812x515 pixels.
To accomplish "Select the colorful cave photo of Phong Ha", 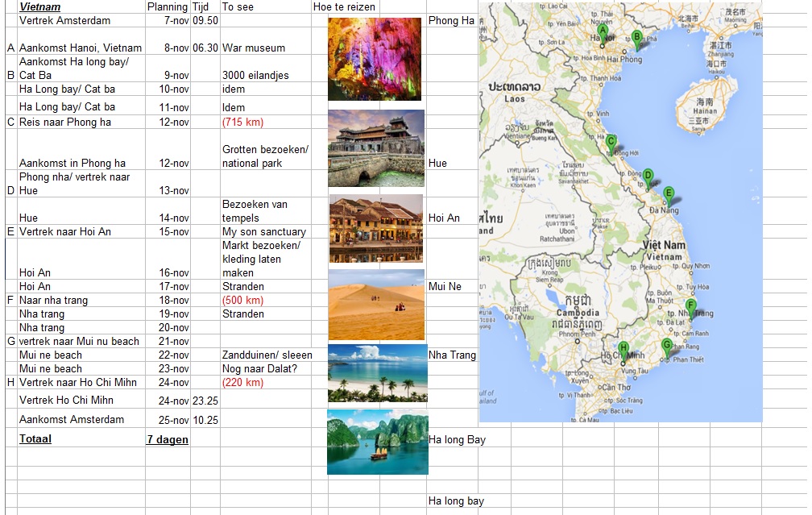I will coord(375,59).
